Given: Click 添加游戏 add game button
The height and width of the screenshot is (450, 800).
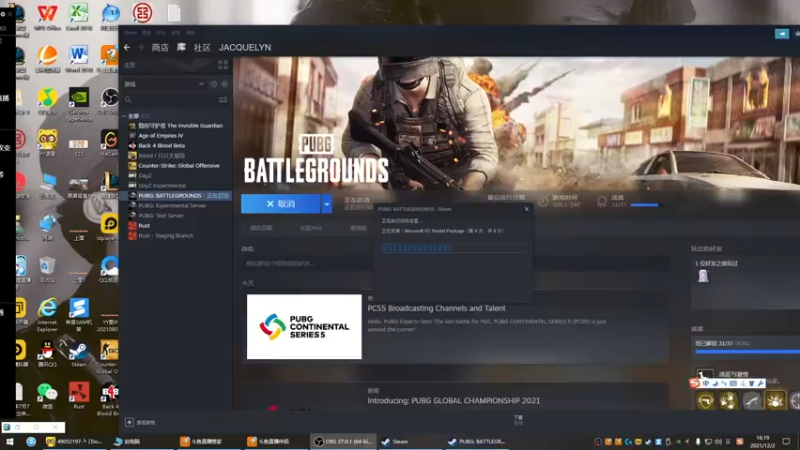Looking at the screenshot, I should pyautogui.click(x=140, y=422).
